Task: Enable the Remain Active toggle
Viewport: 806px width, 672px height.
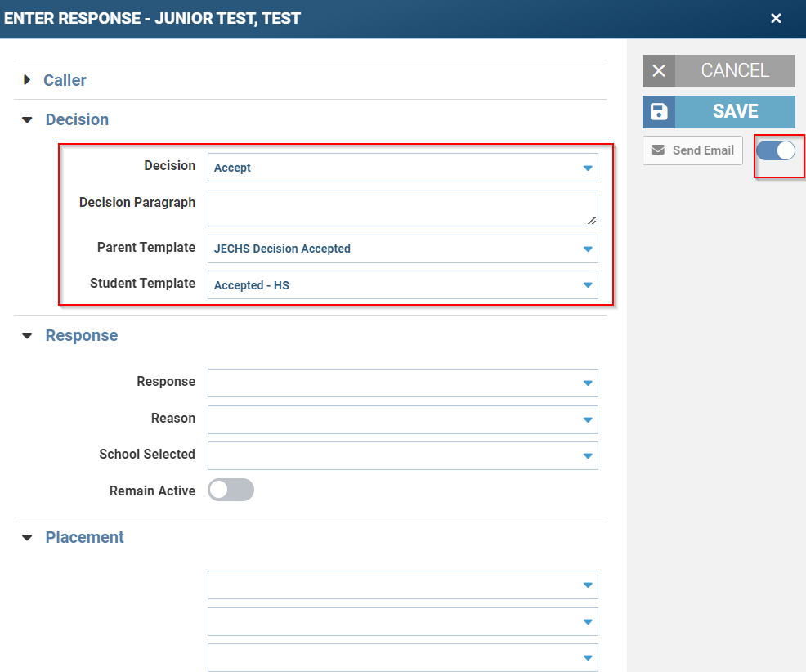Action: coord(231,490)
